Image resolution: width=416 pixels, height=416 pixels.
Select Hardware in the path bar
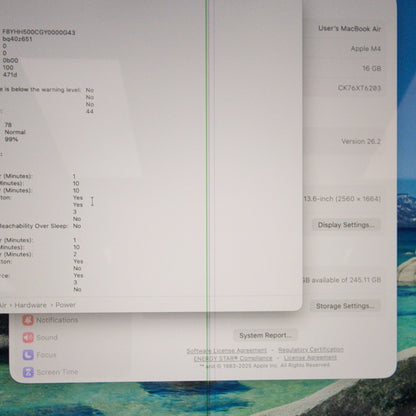[30, 305]
